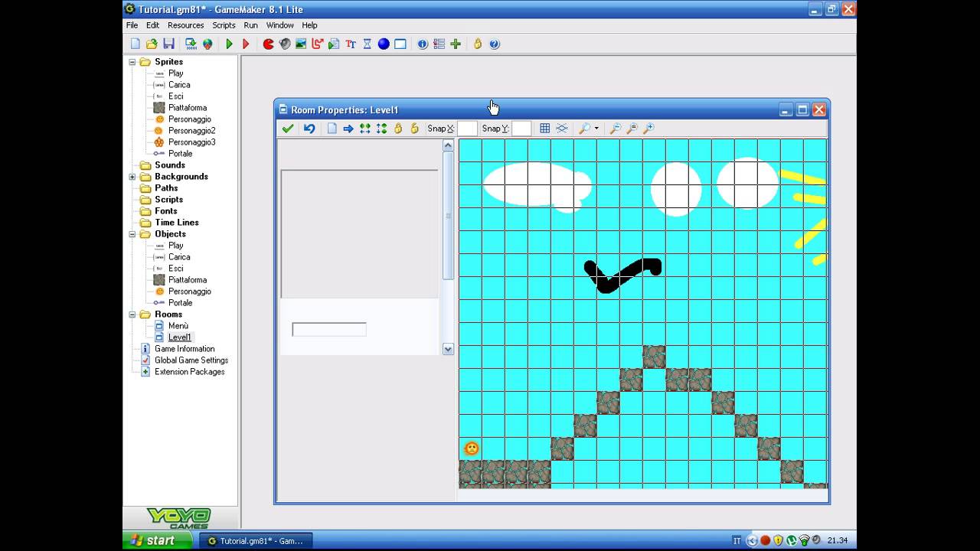
Task: Open an existing game file icon
Action: (x=152, y=44)
